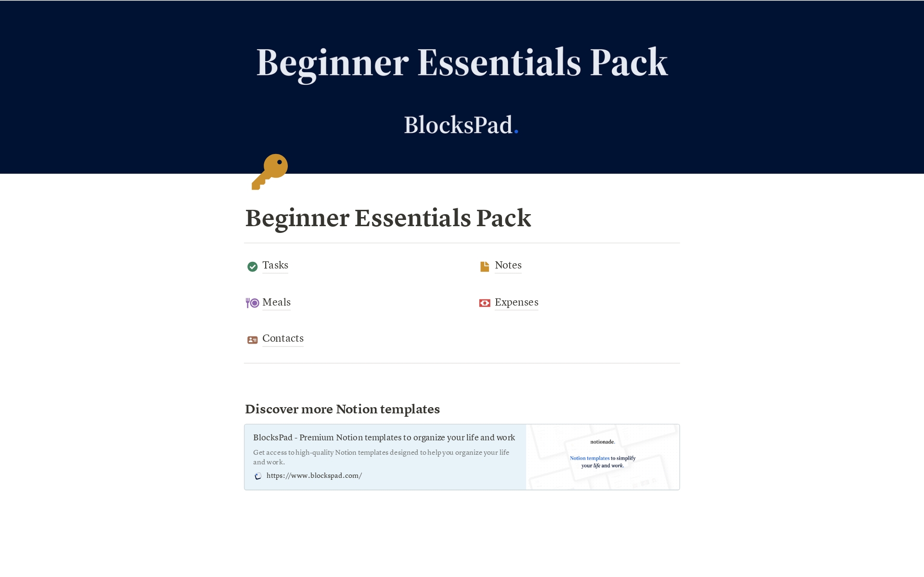
Task: Select the Notes menu item
Action: click(x=508, y=265)
